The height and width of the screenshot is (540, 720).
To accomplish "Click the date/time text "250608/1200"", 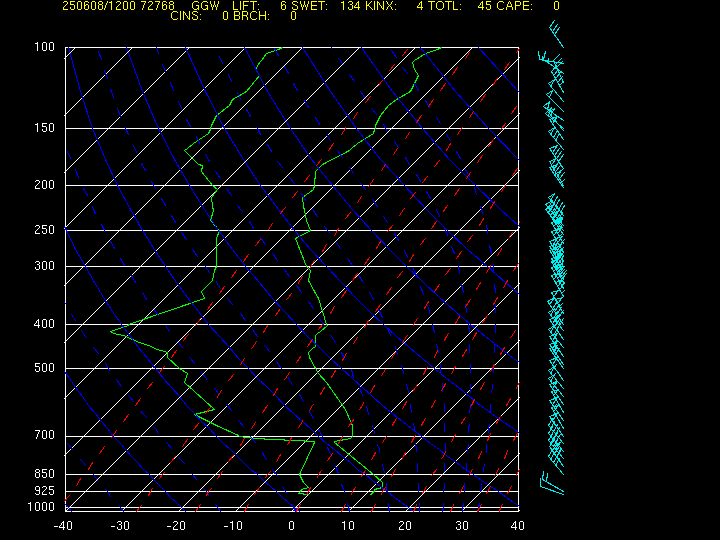I will click(99, 6).
